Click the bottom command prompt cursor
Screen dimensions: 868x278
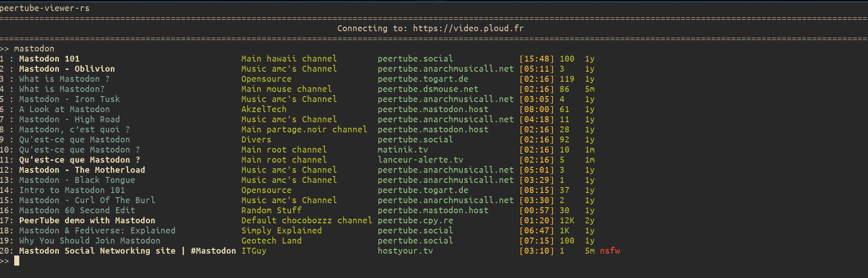[17, 261]
